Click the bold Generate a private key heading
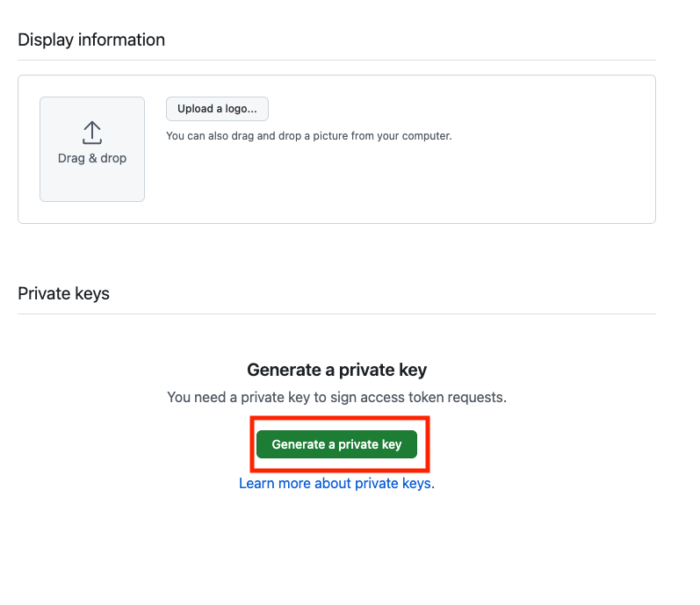This screenshot has width=700, height=605. pyautogui.click(x=336, y=370)
